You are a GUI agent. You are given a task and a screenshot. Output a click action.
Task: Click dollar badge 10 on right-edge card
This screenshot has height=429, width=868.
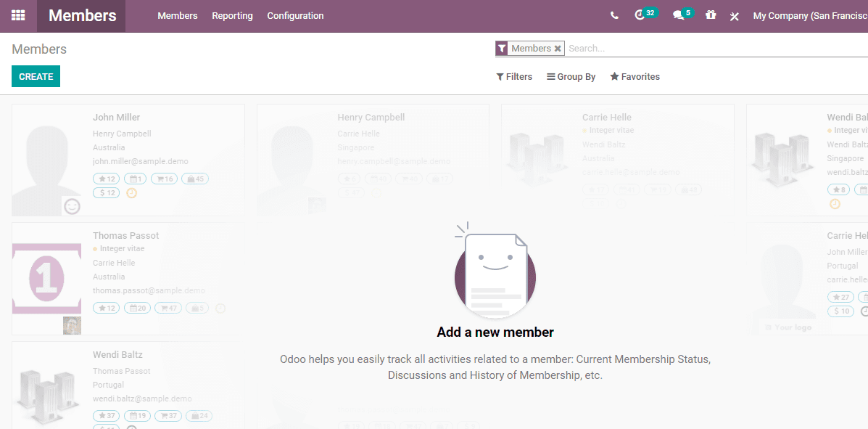tap(840, 311)
